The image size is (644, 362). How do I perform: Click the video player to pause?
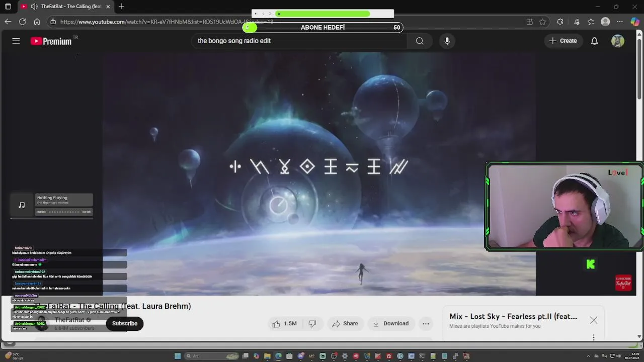[x=319, y=173]
